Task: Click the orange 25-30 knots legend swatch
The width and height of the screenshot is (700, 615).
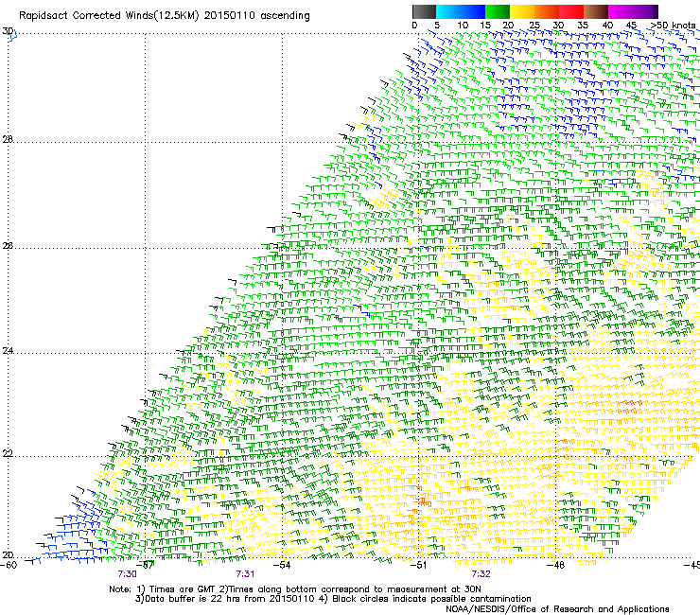Action: (547, 11)
